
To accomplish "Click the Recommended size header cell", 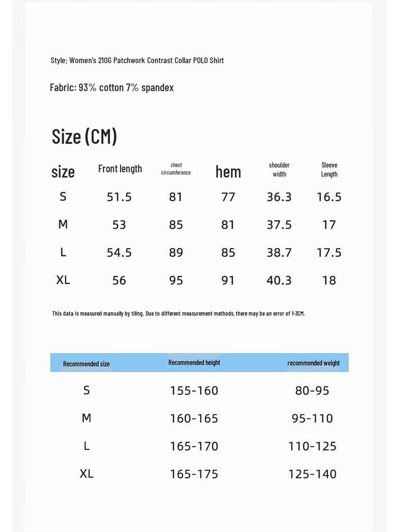I will pos(86,364).
